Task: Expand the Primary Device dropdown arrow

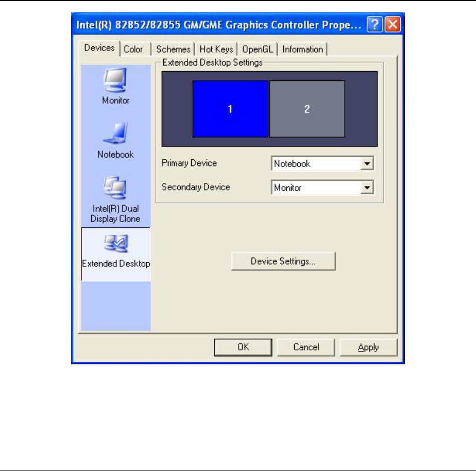Action: point(367,164)
